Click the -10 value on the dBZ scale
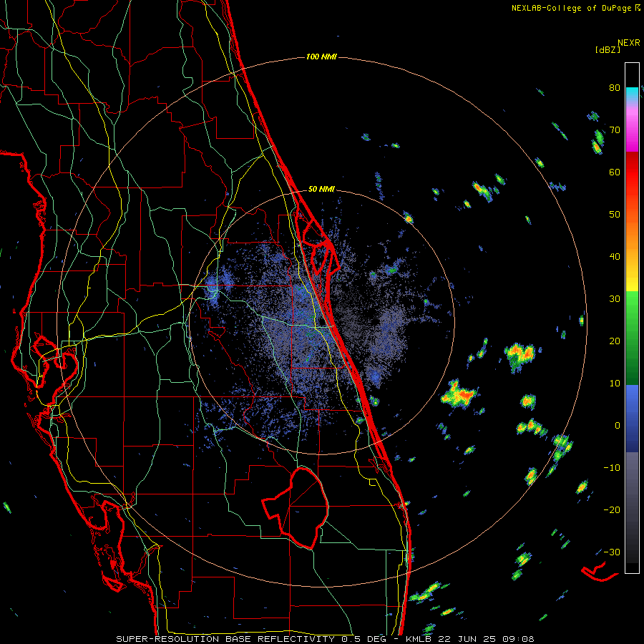644x644 pixels. click(612, 468)
